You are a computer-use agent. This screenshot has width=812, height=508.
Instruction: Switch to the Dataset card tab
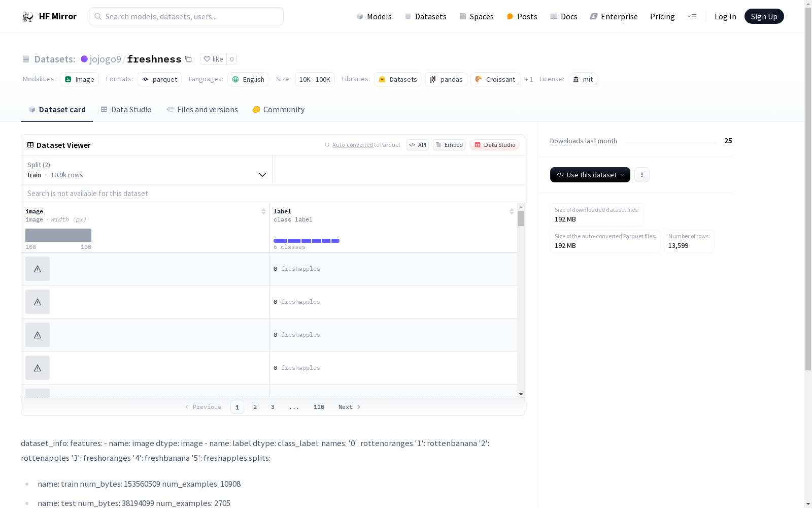click(x=57, y=110)
